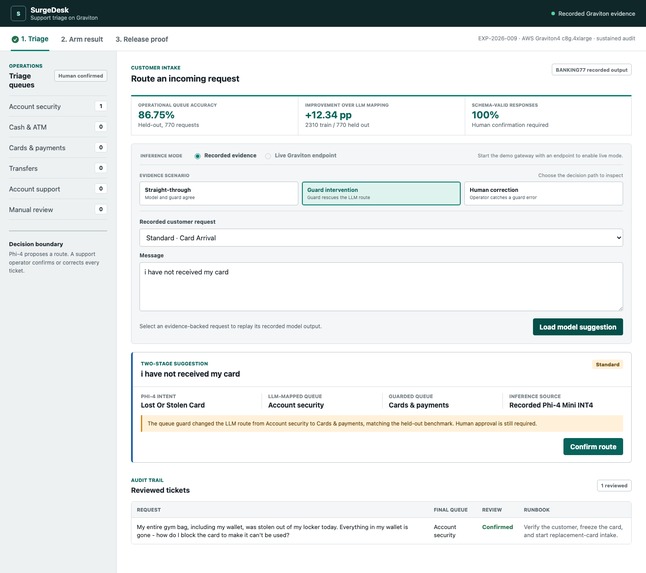
Task: Open the Recorded customer request dropdown
Action: click(x=381, y=238)
